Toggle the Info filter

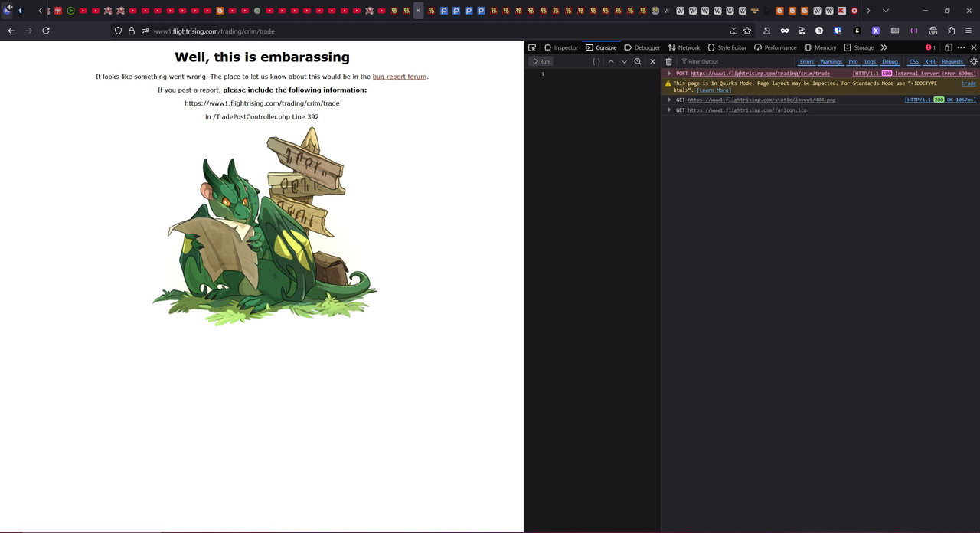pyautogui.click(x=853, y=61)
